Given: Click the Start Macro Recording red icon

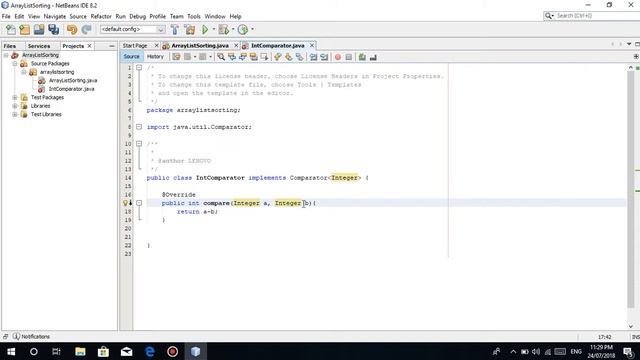Looking at the screenshot, I should point(338,57).
